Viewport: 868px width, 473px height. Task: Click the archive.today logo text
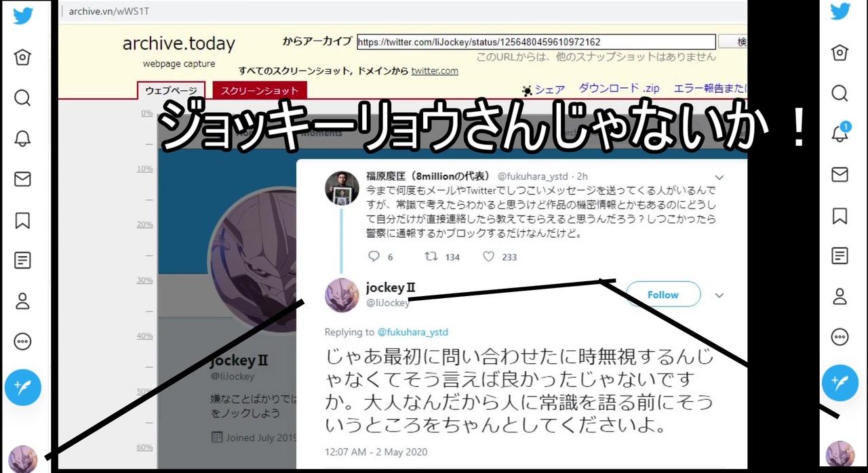(179, 44)
